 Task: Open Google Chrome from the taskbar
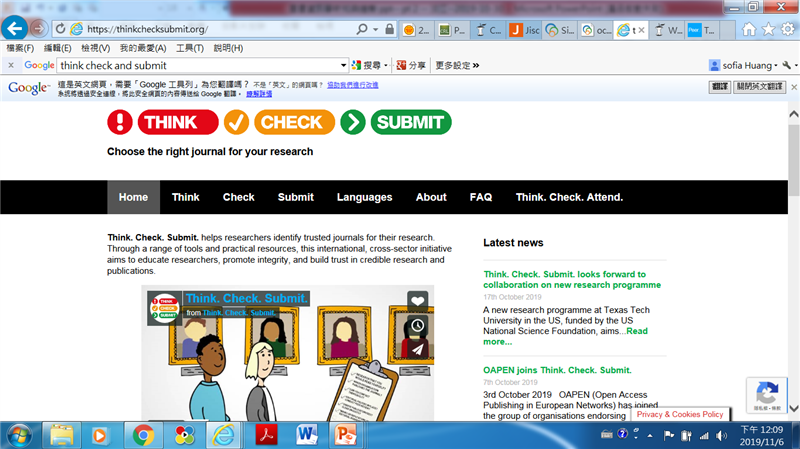(x=143, y=434)
